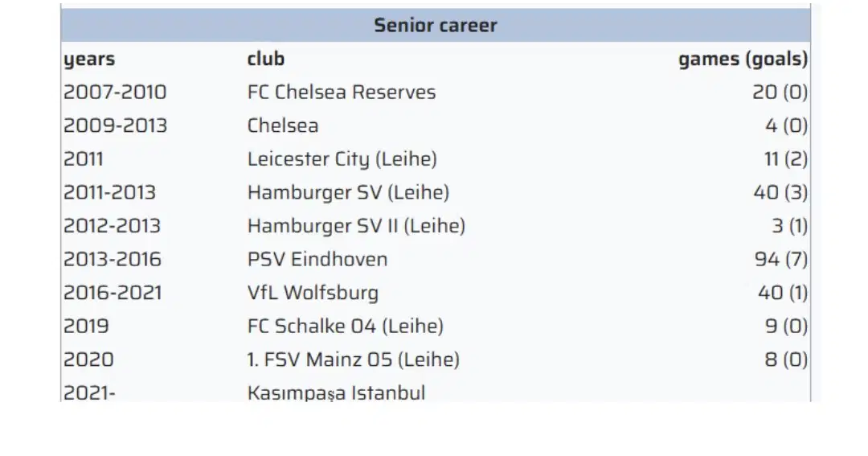Open FC Schalke 04 (Leihe) entry
868x456 pixels.
[346, 326]
